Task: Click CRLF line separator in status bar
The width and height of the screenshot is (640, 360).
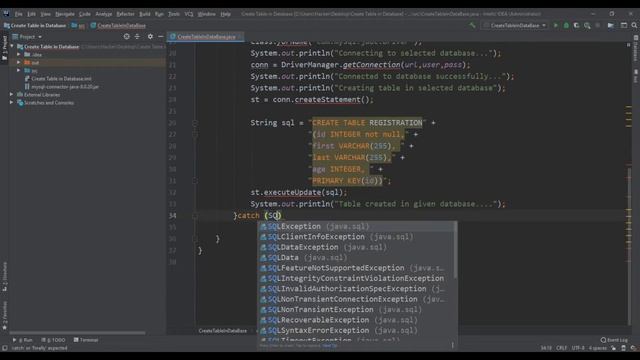Action: [x=562, y=348]
